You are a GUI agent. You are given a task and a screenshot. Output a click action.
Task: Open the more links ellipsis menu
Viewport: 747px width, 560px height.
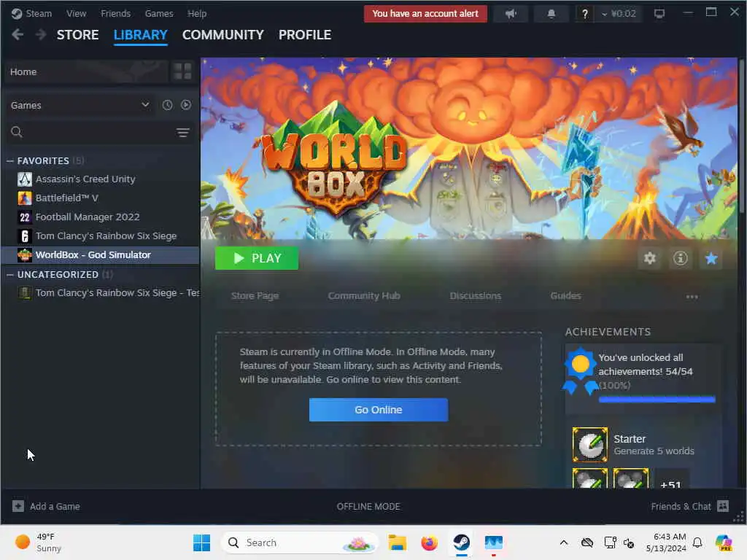[692, 296]
